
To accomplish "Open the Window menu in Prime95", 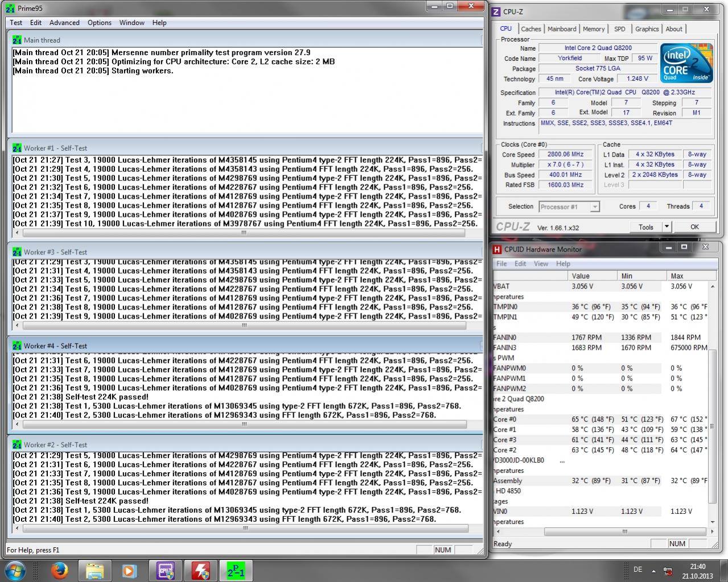I will 131,23.
